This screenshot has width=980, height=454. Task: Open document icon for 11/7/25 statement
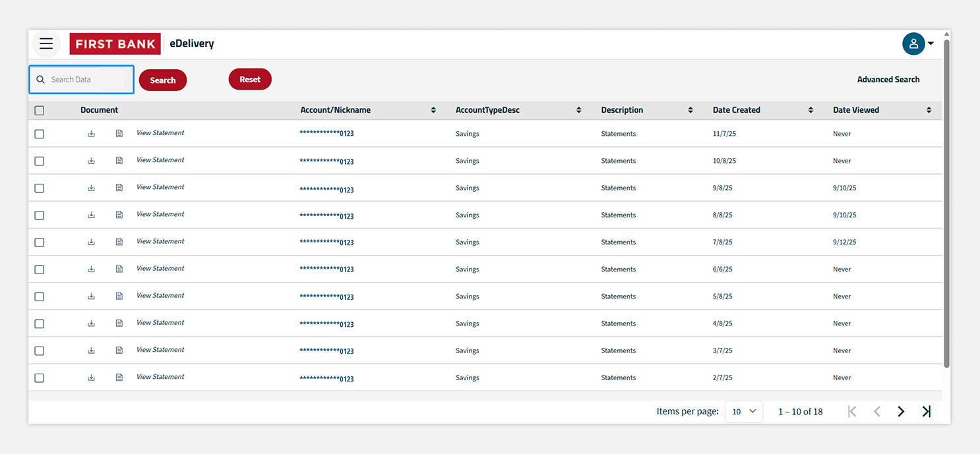[x=119, y=134]
